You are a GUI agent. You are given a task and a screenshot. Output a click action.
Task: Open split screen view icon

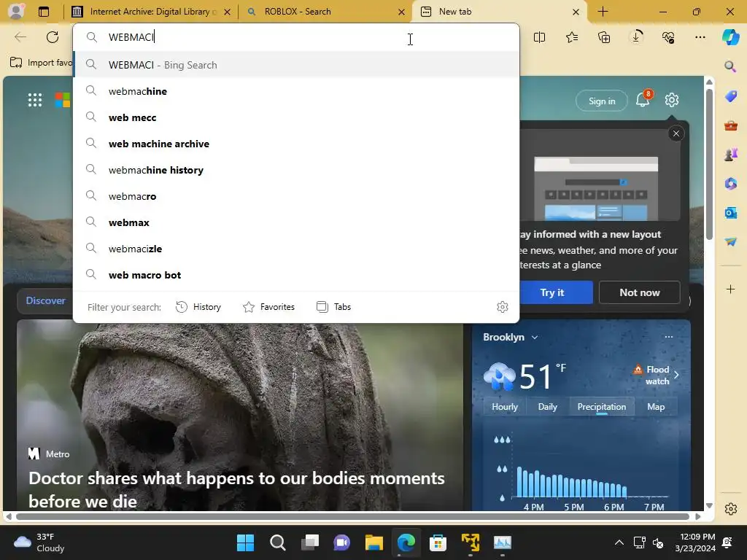point(539,37)
